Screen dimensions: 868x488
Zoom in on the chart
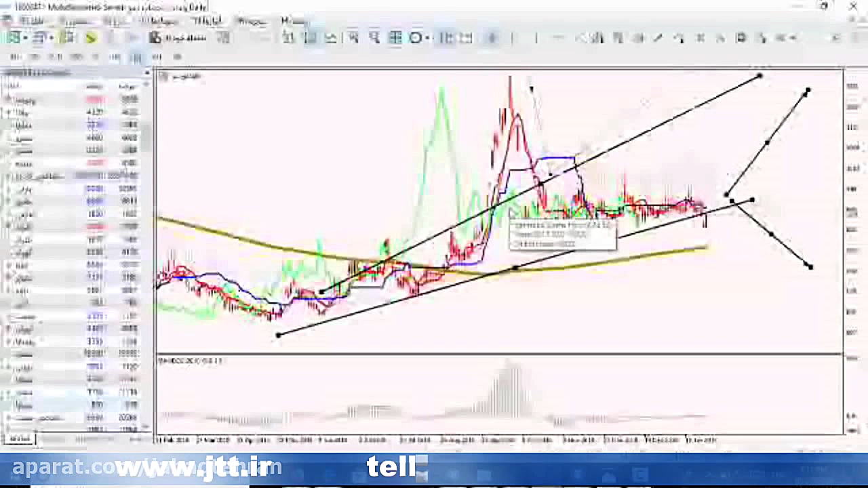[353, 38]
